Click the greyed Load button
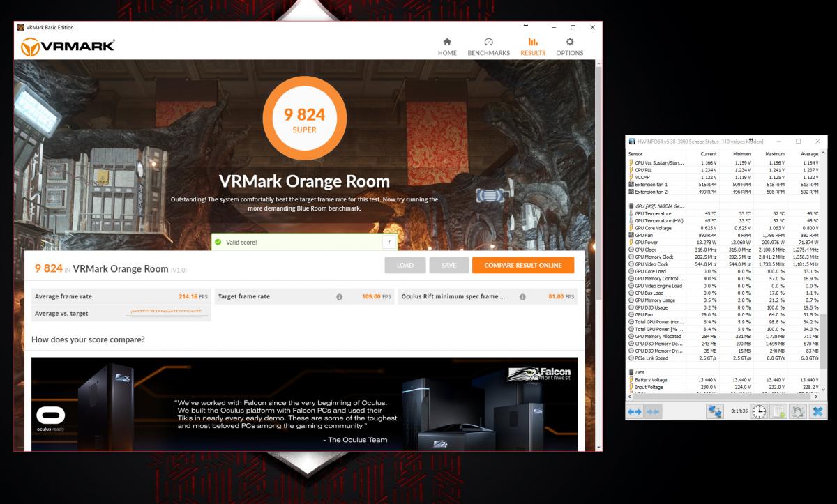This screenshot has height=504, width=837. point(405,265)
